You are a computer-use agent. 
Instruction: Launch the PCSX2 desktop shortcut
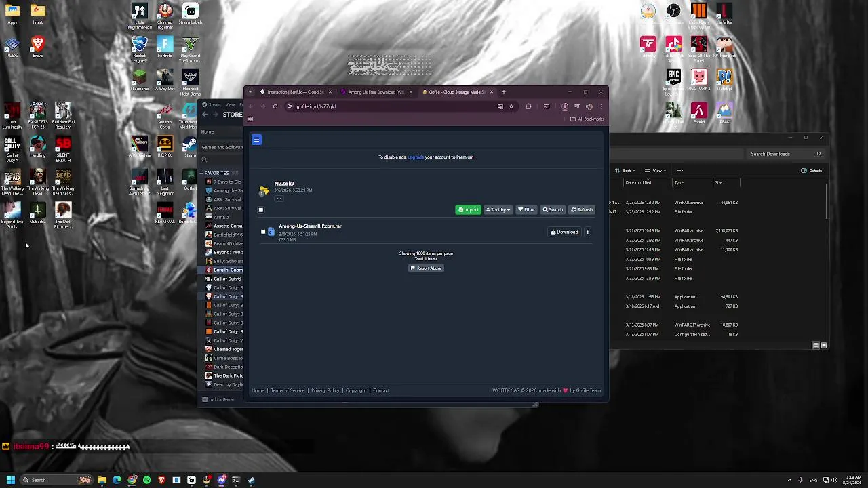(x=12, y=47)
